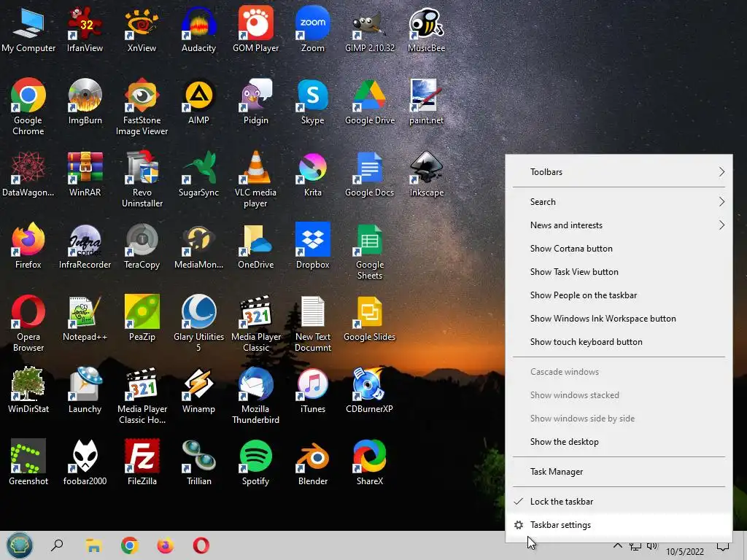Click the Google Sheets desktop icon
This screenshot has width=747, height=560.
tap(370, 252)
